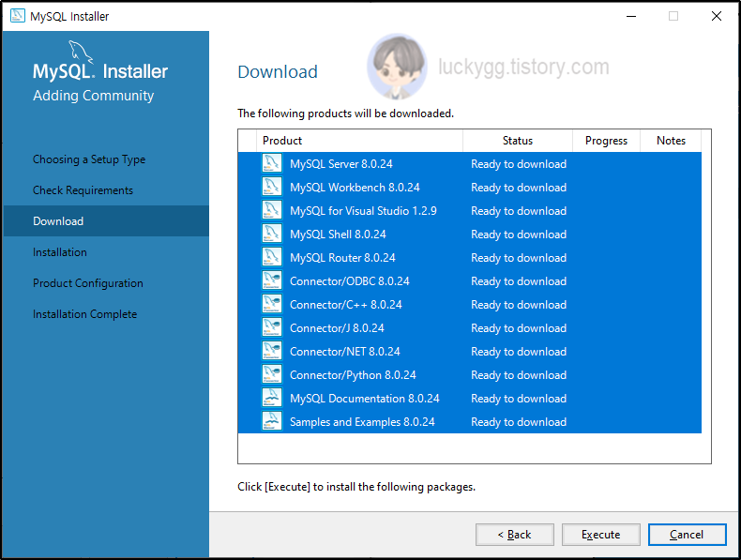The height and width of the screenshot is (560, 741).
Task: Select the Connector/J 8.0.24 text
Action: (337, 328)
